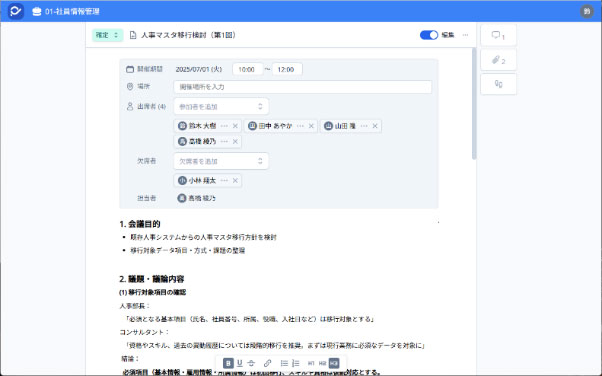
Task: Remove 山田 隆 from attendees
Action: 375,126
